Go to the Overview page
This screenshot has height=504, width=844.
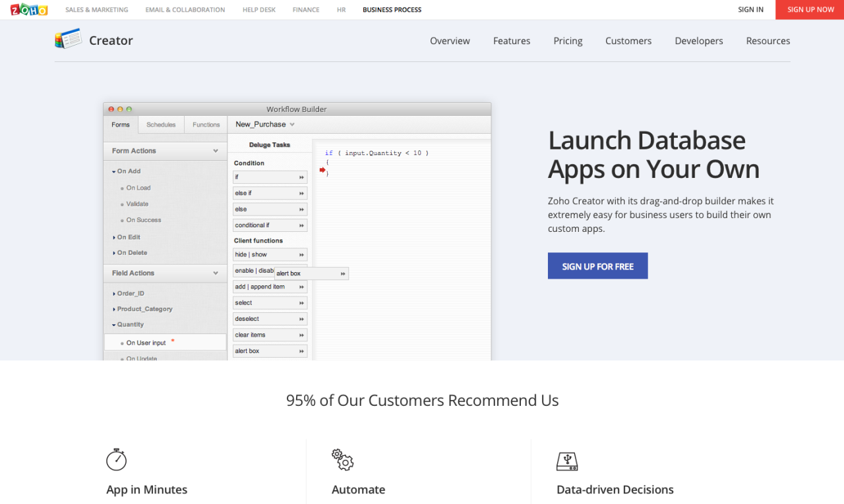[x=450, y=41]
